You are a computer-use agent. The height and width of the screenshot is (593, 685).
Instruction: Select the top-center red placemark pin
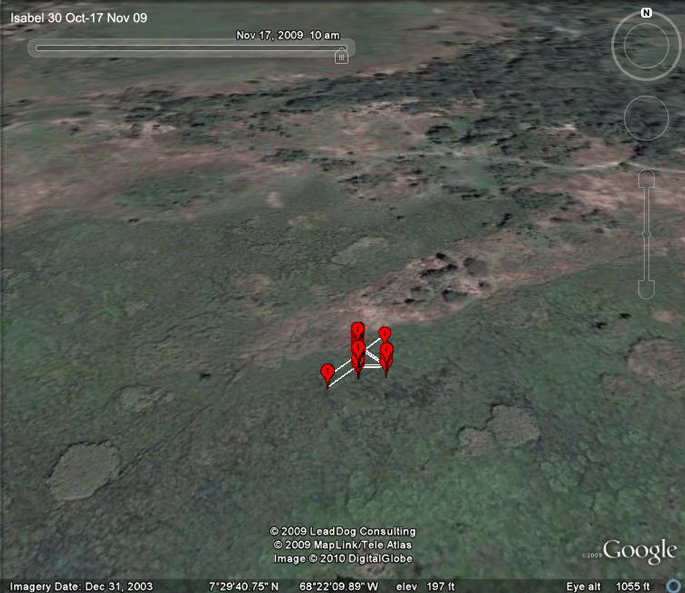[x=358, y=332]
